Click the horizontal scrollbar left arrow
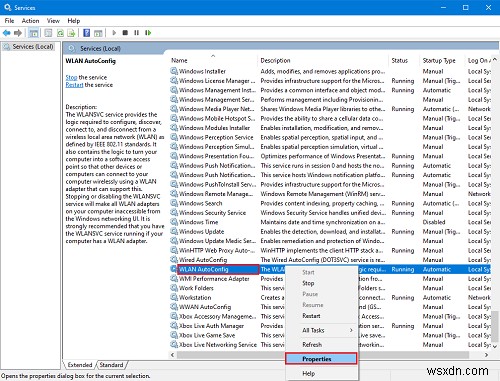The width and height of the screenshot is (500, 381). pyautogui.click(x=173, y=355)
